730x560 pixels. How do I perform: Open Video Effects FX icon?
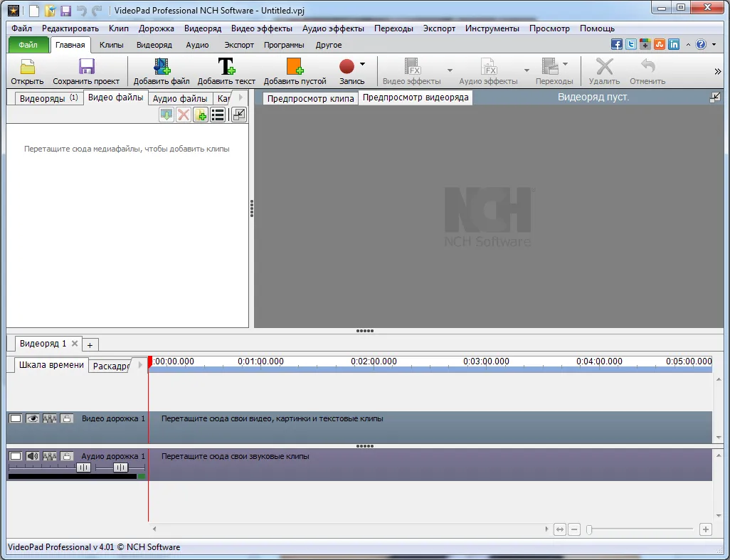[413, 66]
